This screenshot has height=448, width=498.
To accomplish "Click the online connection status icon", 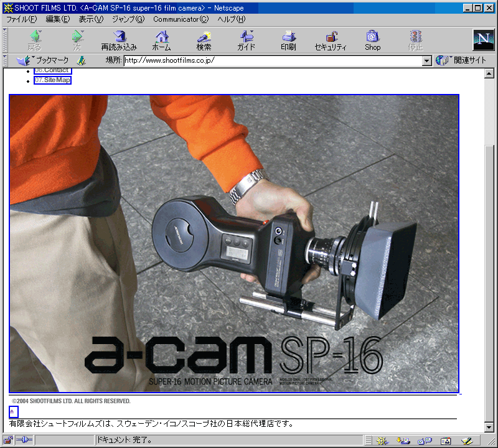I will [x=24, y=440].
